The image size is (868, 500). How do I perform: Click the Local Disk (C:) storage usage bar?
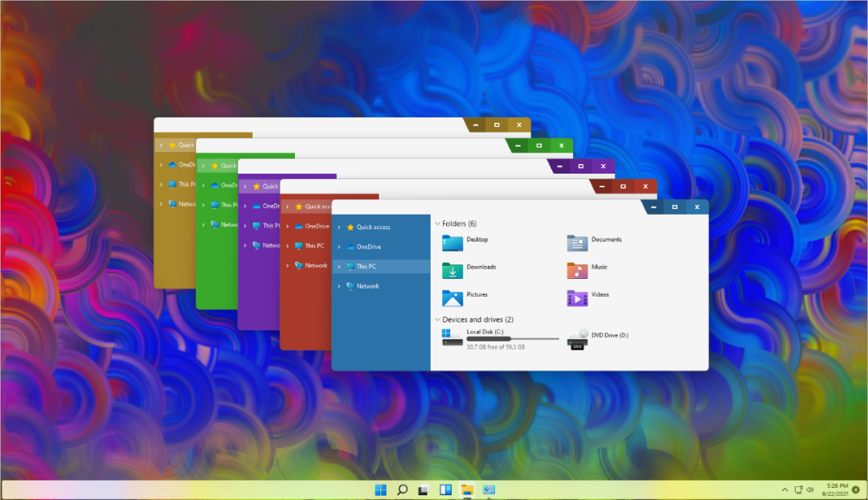[x=512, y=339]
